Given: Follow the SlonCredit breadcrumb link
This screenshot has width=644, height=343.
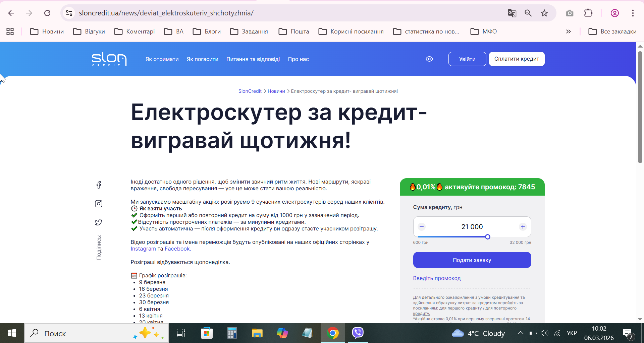Looking at the screenshot, I should 250,91.
